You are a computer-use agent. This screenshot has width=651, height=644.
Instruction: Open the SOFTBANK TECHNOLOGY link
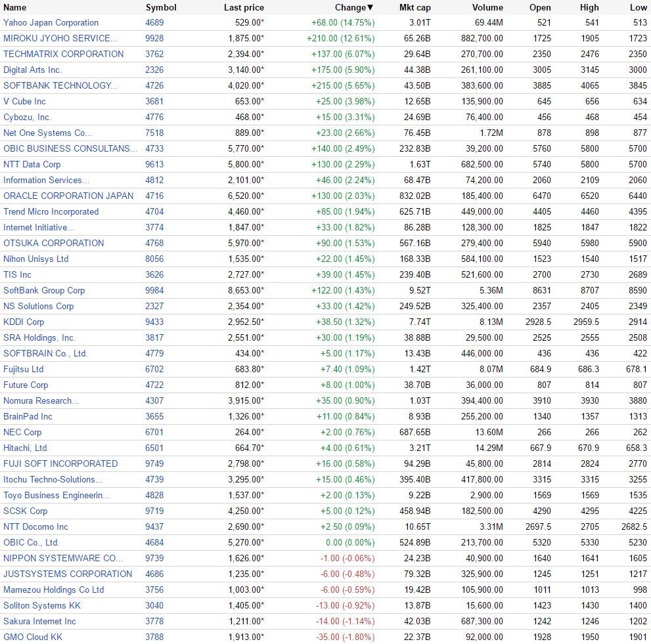pos(60,86)
